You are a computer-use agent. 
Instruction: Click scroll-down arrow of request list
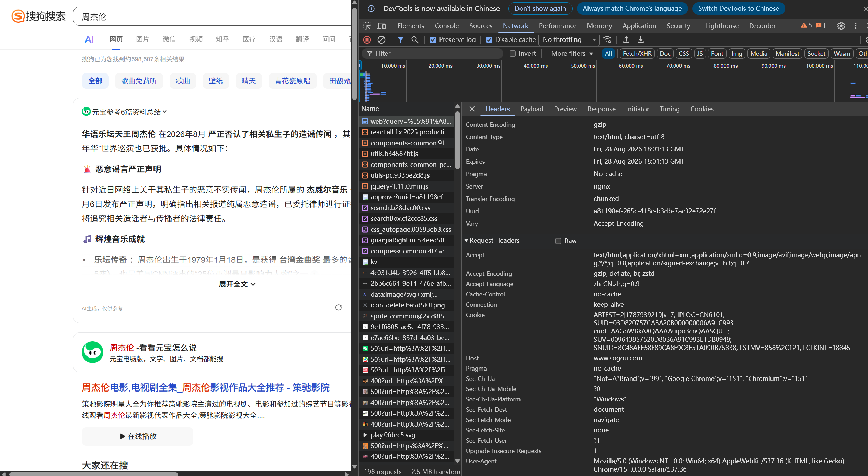click(x=457, y=461)
